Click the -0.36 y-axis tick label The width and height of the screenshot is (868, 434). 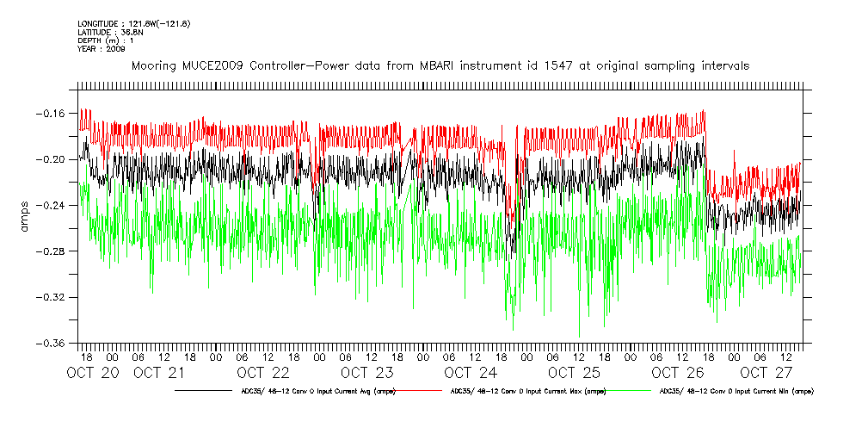pos(57,343)
